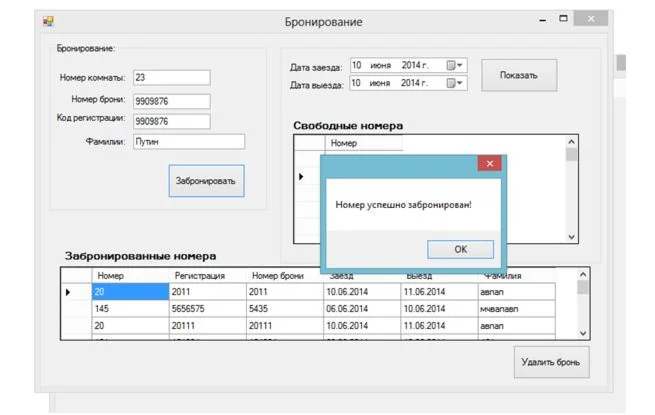Click the Забронировать button
This screenshot has height=415, width=655.
pos(206,181)
